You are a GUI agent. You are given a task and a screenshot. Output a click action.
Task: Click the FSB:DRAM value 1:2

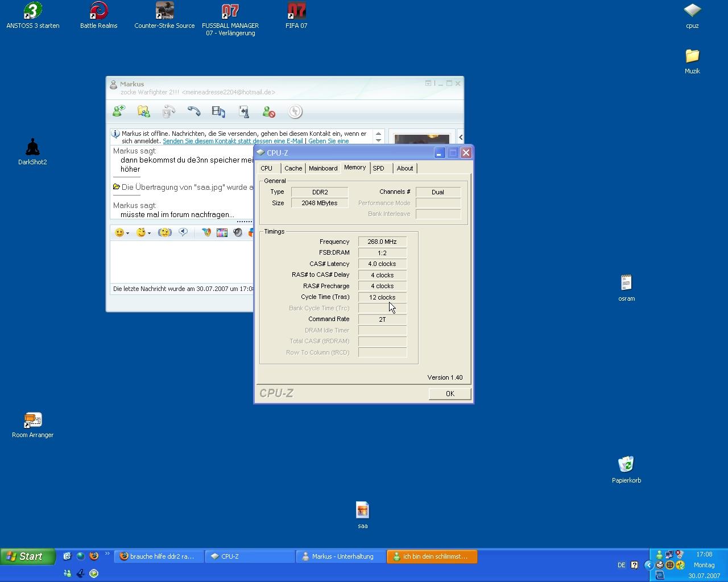point(382,253)
